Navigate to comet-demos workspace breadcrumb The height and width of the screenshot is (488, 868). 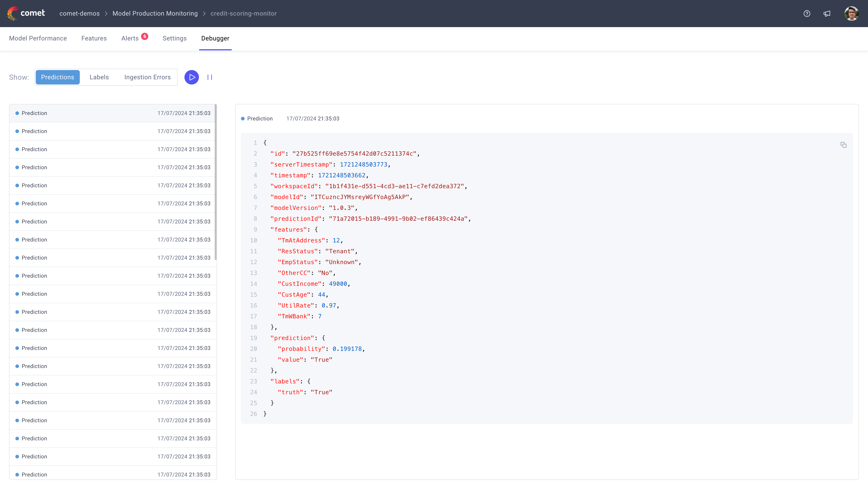(x=79, y=14)
